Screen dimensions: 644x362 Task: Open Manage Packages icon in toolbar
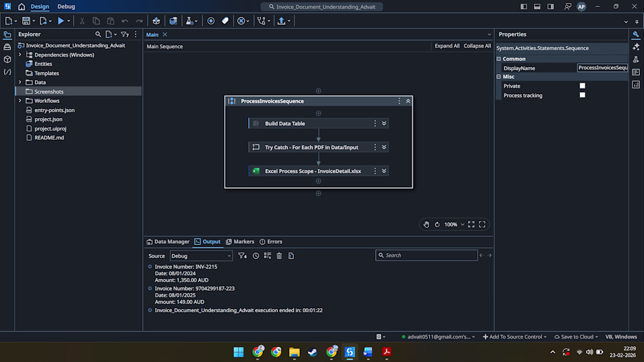156,21
